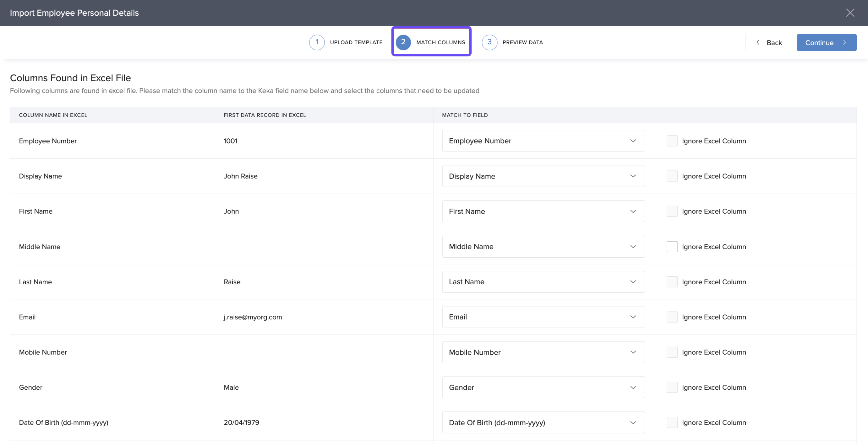This screenshot has width=868, height=444.
Task: Click the step 3 circle icon
Action: click(x=489, y=42)
